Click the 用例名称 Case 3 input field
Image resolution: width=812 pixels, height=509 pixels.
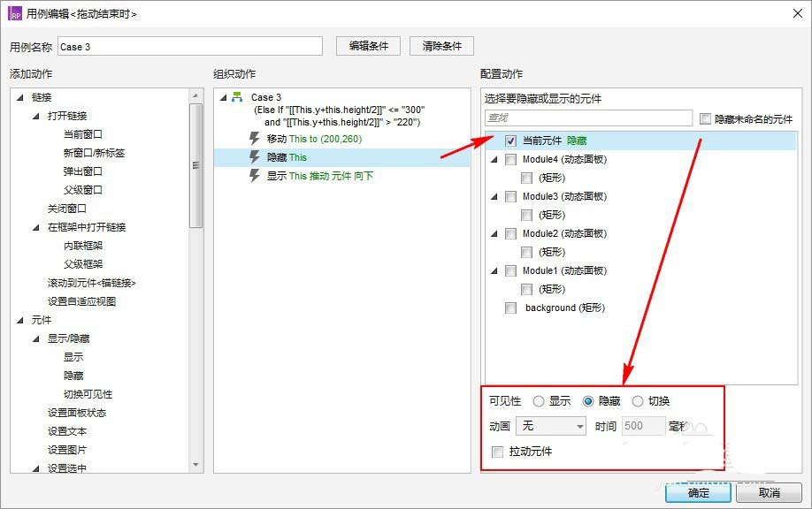coord(190,46)
